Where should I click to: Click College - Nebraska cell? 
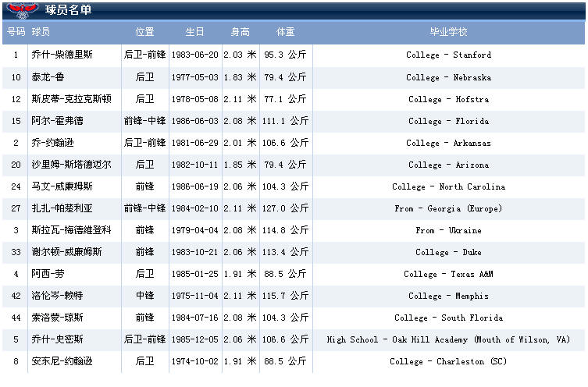[x=448, y=77]
